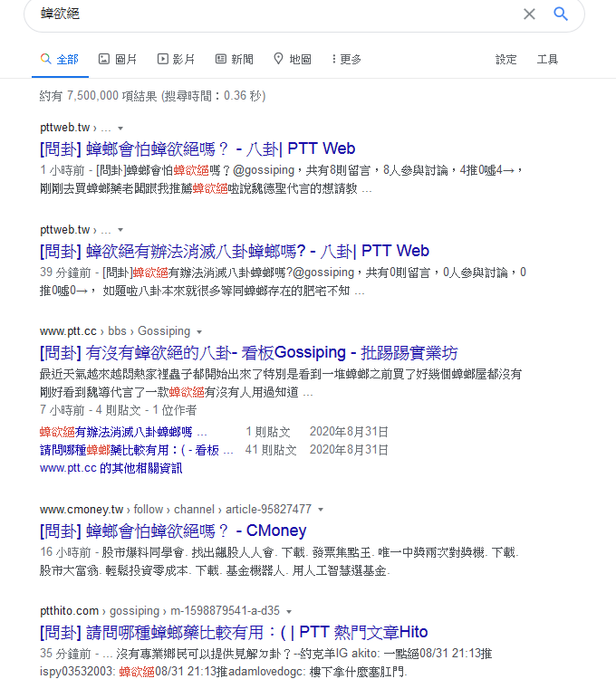Expand dropdown arrow of pttweb.tw result with 蟑欲絕有辦法消滅八卦蟑螂嗎
616x679 pixels.
(x=120, y=230)
